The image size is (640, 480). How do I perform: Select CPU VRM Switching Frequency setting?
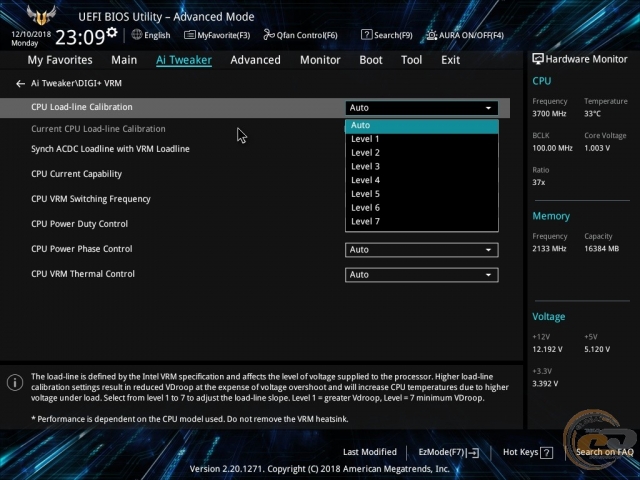coord(91,199)
